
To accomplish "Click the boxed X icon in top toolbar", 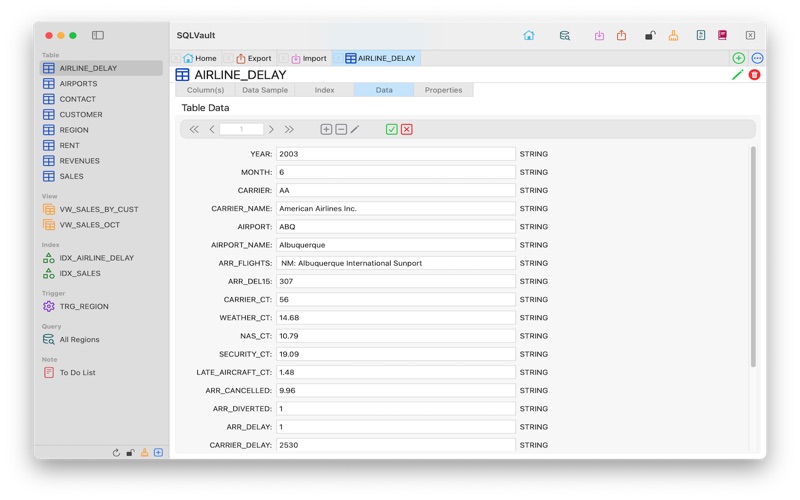I will [750, 35].
